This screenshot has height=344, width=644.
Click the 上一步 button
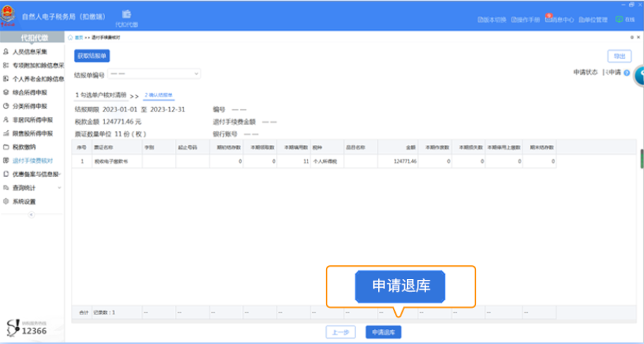341,332
